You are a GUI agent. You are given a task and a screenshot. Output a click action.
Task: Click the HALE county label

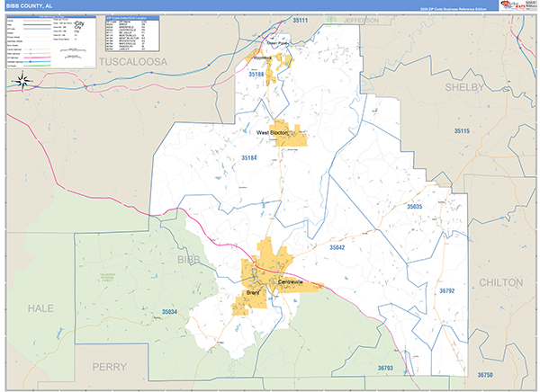tap(40, 308)
